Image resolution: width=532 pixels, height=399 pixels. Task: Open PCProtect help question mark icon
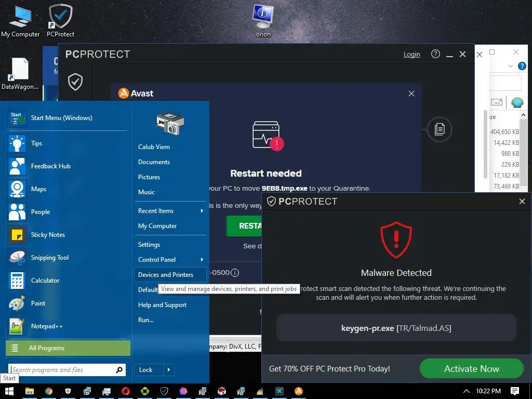(435, 54)
